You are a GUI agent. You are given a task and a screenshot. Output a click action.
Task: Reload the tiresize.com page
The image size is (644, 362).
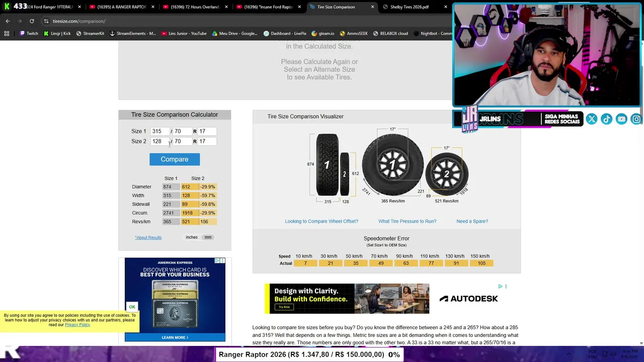pos(32,21)
